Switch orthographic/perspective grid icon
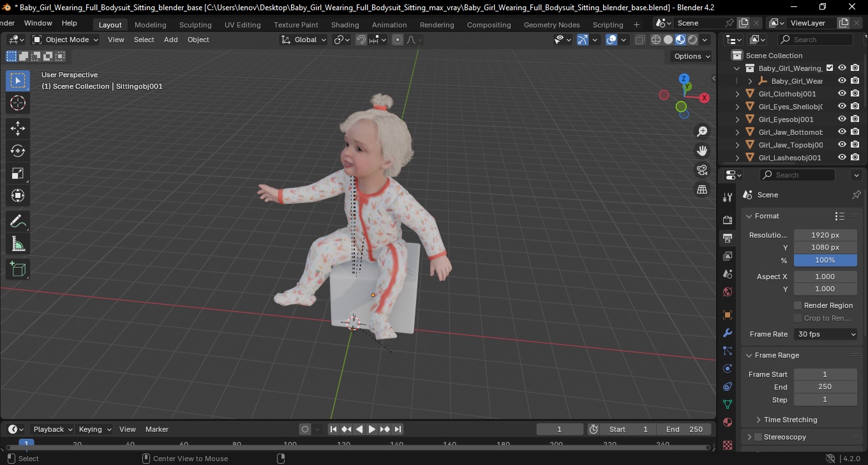The height and width of the screenshot is (465, 868). point(702,189)
